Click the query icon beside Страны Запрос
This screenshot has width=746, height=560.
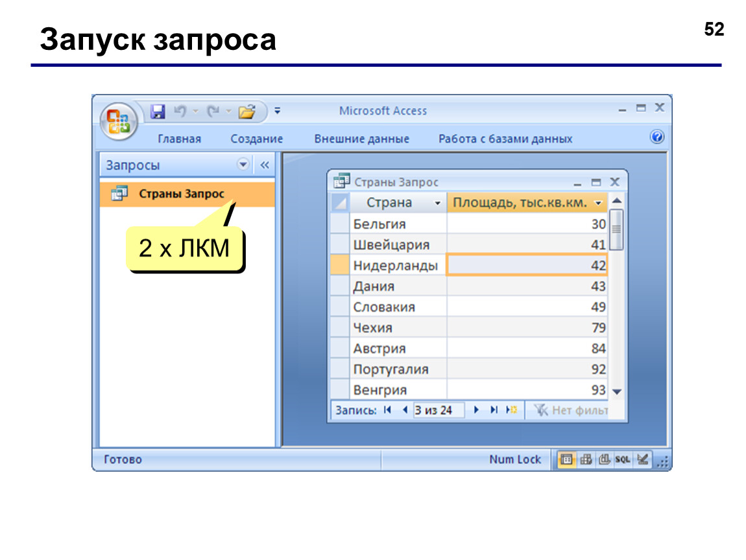[119, 193]
